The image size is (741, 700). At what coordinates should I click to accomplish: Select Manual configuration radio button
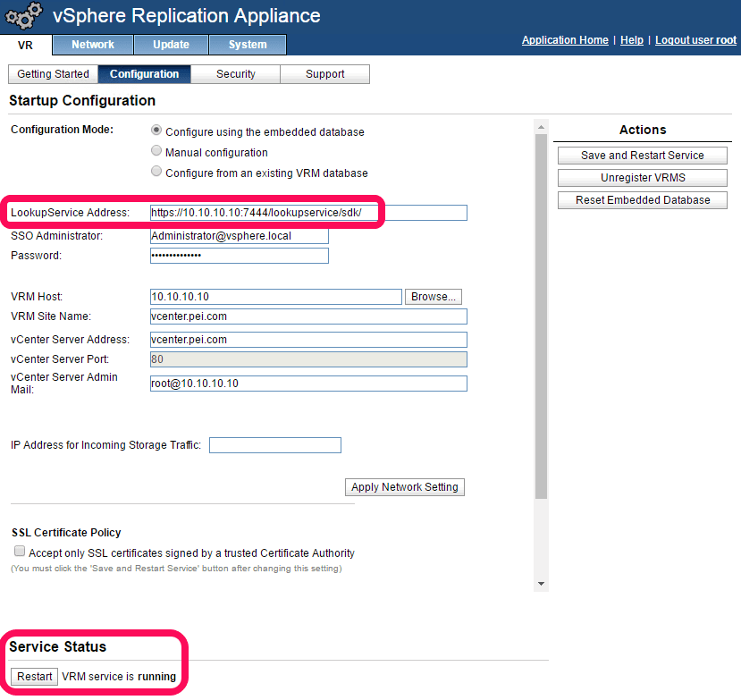156,151
